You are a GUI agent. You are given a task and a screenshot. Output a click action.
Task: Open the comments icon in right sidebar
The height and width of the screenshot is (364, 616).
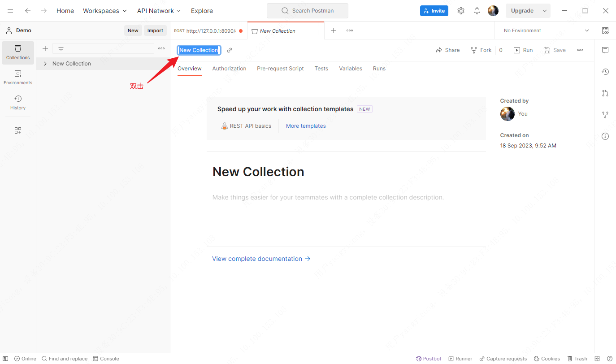pyautogui.click(x=605, y=50)
